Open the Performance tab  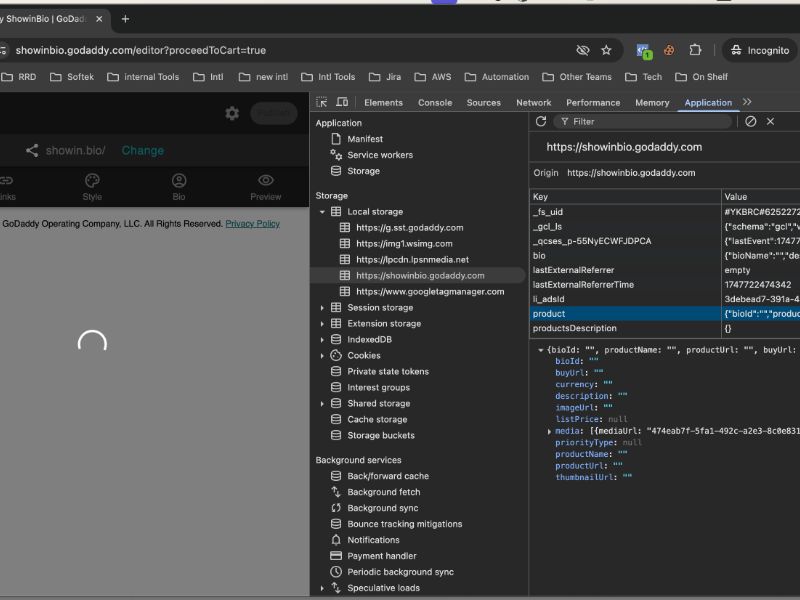coord(593,103)
